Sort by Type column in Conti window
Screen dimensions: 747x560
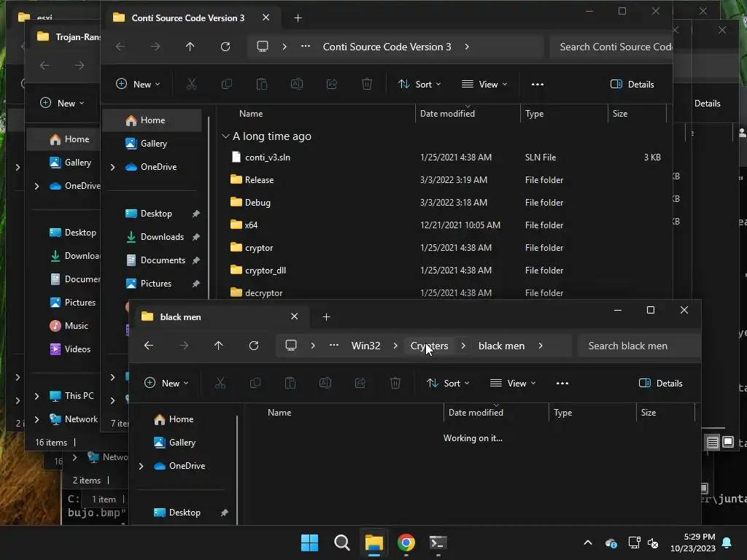534,114
